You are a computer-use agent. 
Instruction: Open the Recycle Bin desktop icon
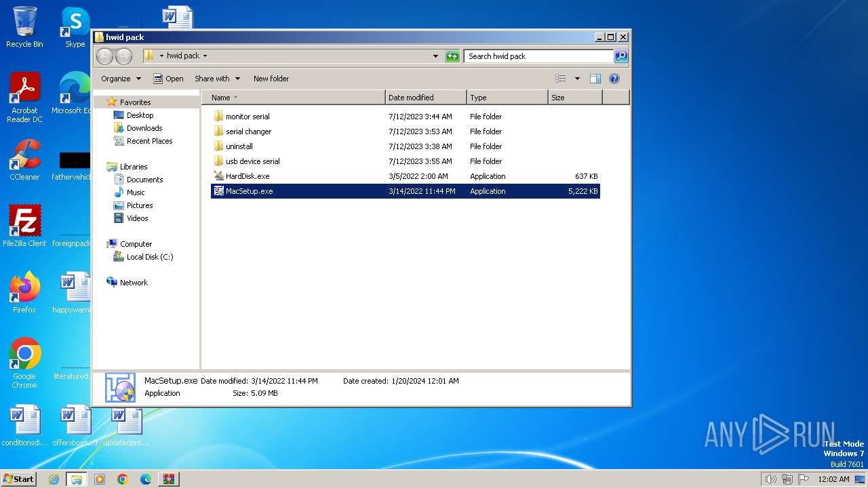click(x=24, y=27)
